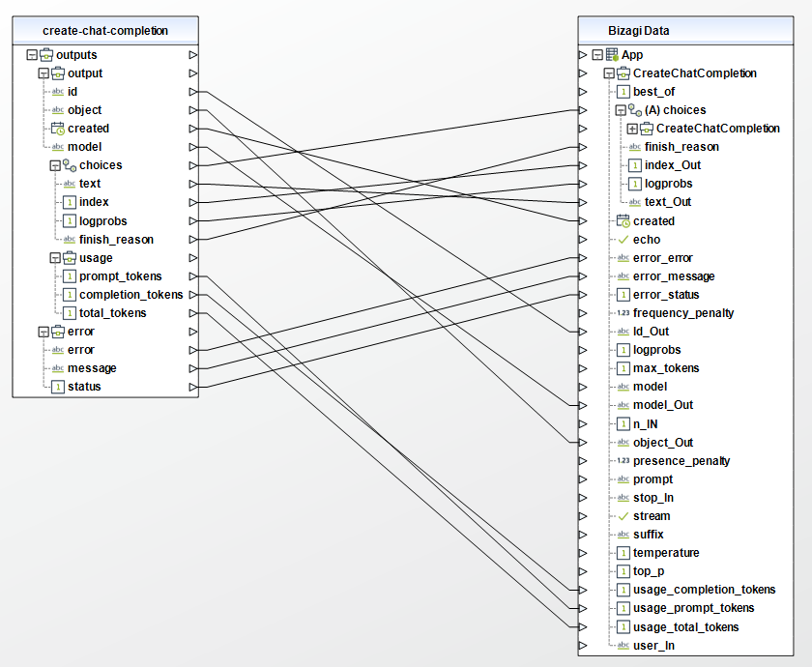Viewport: 812px width, 667px height.
Task: Select the stop_In attribute
Action: 653,498
